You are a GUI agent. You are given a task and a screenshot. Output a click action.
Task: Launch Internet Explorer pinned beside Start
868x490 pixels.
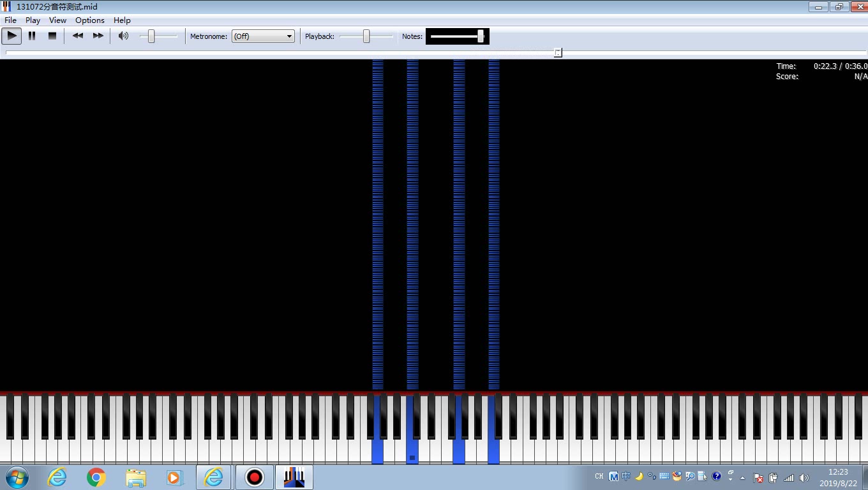coord(57,477)
